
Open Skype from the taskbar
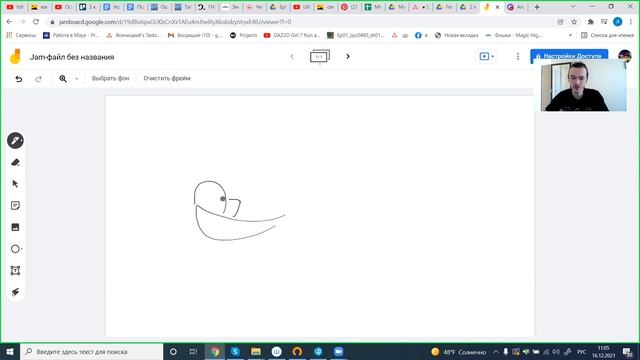(235, 351)
